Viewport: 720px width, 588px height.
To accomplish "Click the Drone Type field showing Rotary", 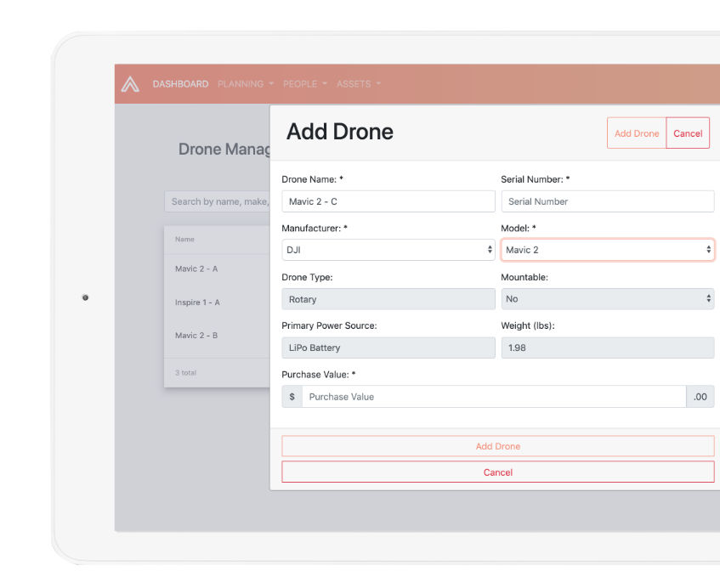I will (x=388, y=299).
